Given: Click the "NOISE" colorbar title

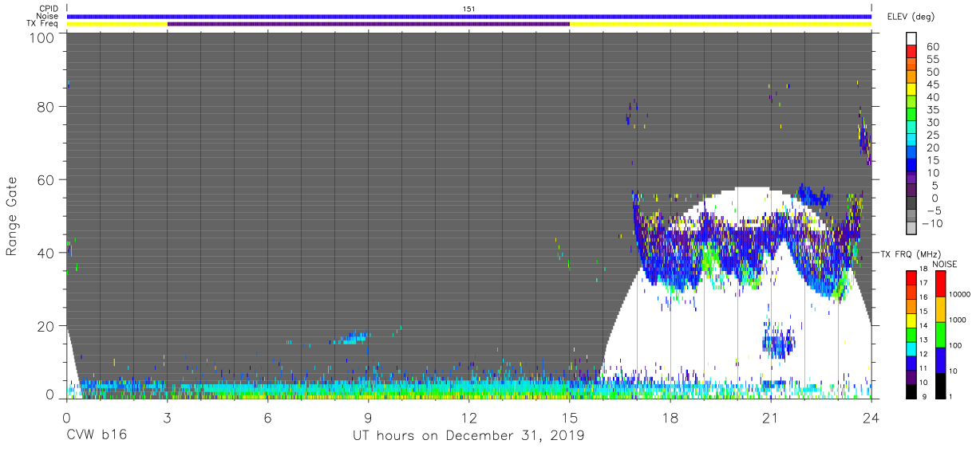Looking at the screenshot, I should [945, 264].
